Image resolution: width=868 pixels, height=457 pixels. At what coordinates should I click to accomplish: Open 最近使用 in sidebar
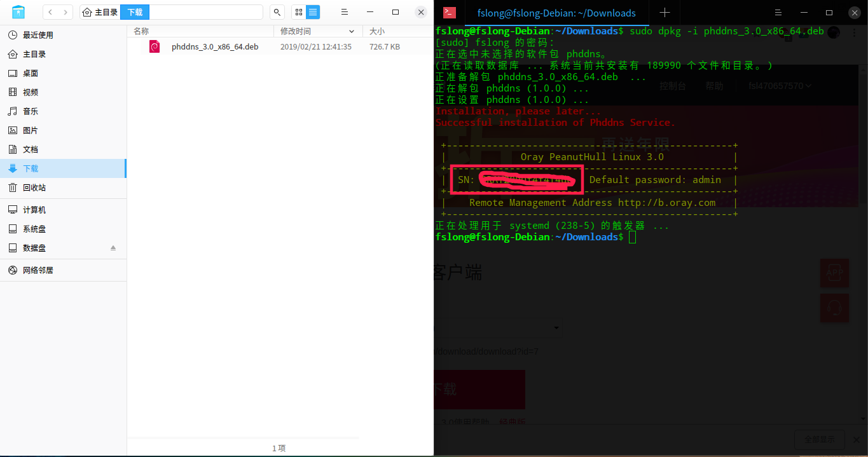point(63,35)
